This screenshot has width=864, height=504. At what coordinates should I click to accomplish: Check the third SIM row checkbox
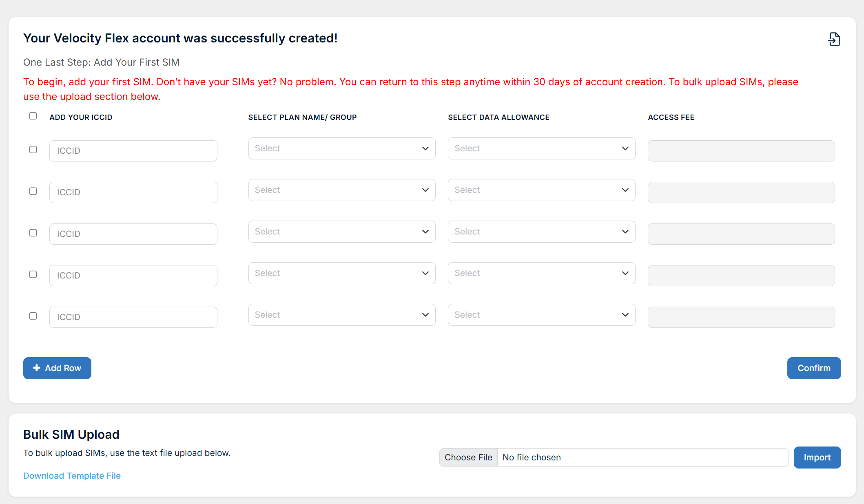coord(33,233)
